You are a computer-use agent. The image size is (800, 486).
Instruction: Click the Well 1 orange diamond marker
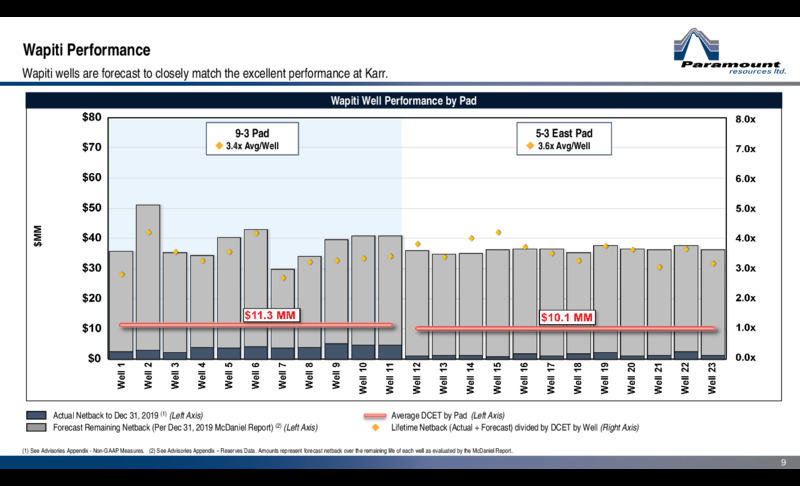coord(122,274)
